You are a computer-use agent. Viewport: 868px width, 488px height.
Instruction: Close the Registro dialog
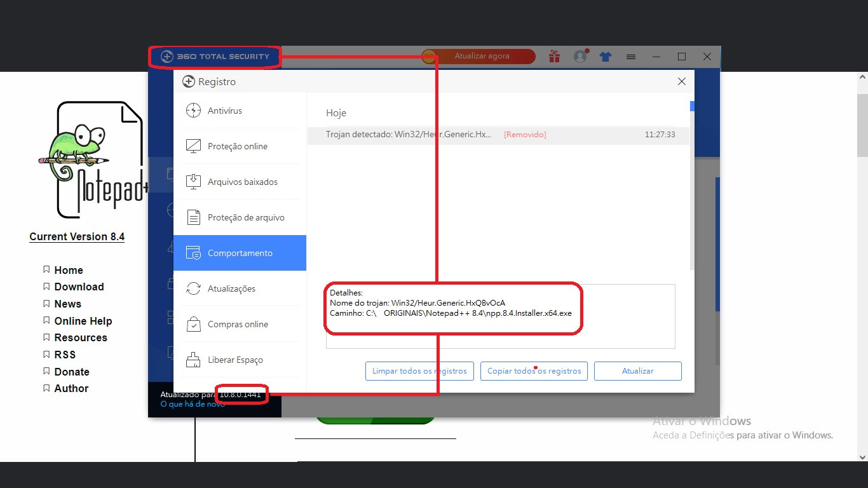point(682,81)
